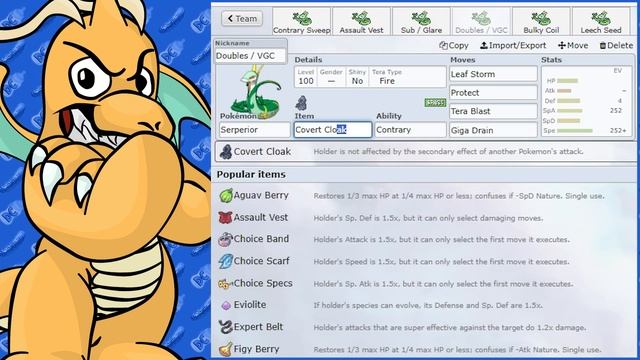Viewport: 640px width, 360px height.
Task: Click the Def stat bar
Action: 569,100
